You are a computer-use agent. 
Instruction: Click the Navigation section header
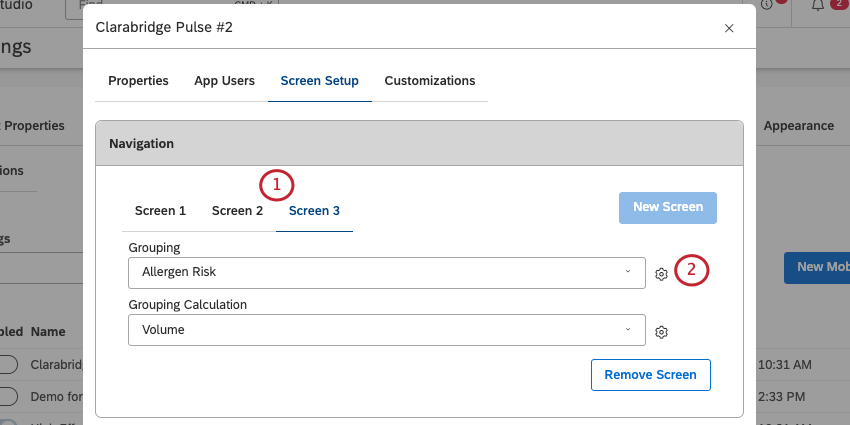point(419,144)
